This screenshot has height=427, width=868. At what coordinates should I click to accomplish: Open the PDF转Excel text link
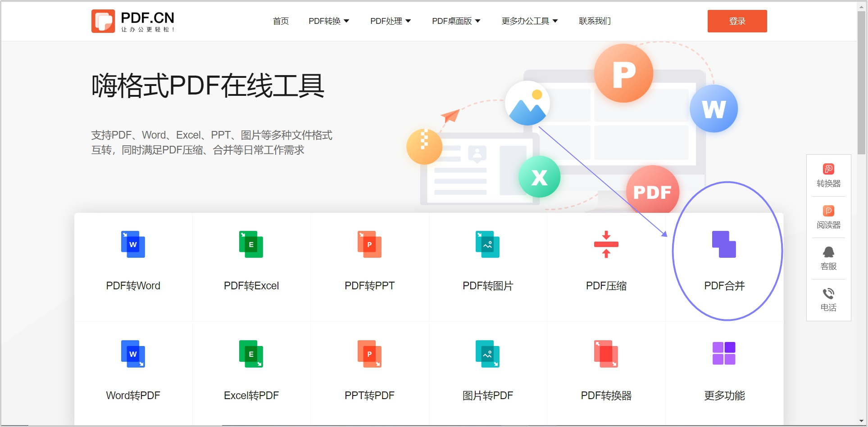(x=251, y=286)
